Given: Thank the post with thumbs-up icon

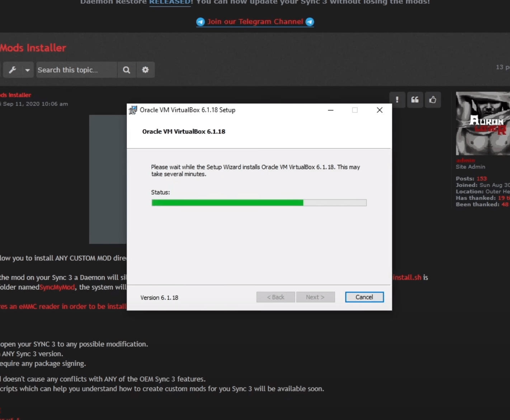Looking at the screenshot, I should pos(433,100).
